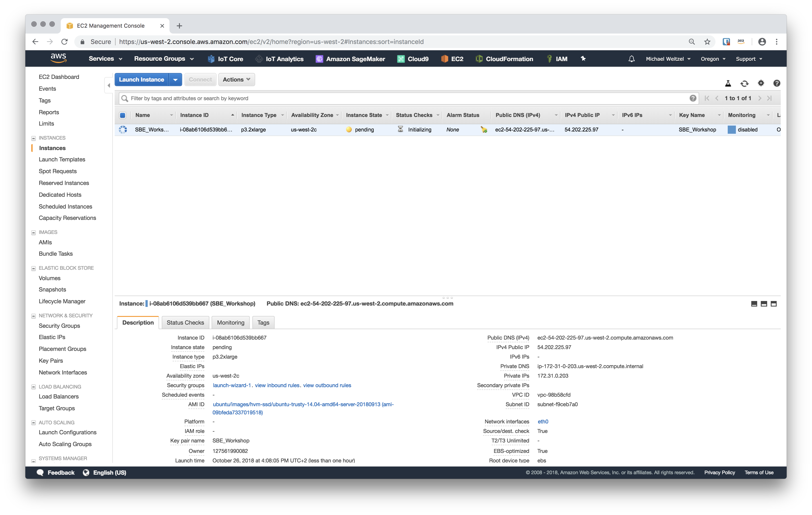This screenshot has height=515, width=812.
Task: Toggle selection of the SBE_Workshop instance row
Action: 123,130
